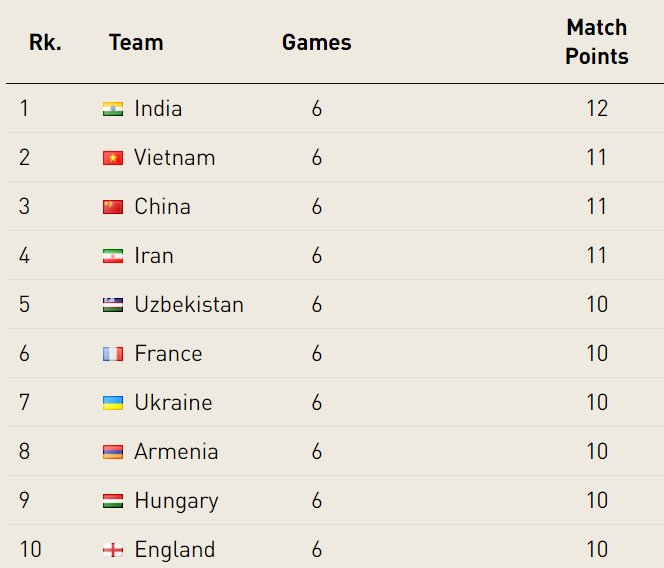The image size is (664, 568).
Task: Open the Vietnam team name
Action: tap(174, 158)
